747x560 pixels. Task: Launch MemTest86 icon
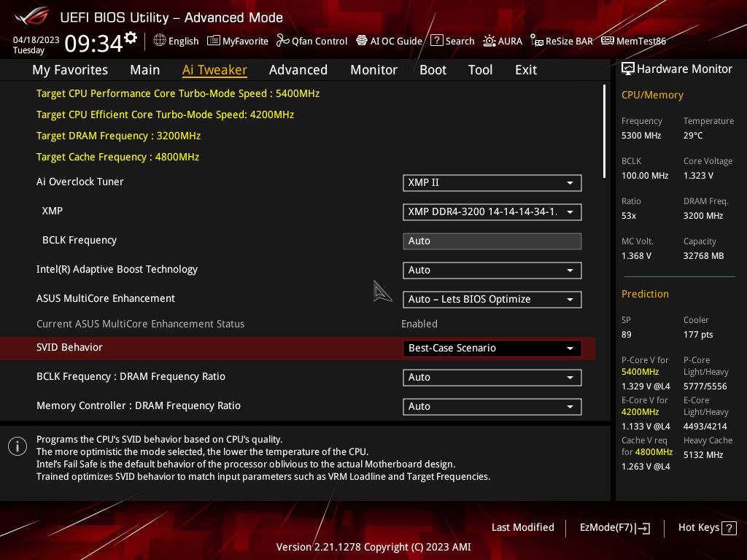608,41
